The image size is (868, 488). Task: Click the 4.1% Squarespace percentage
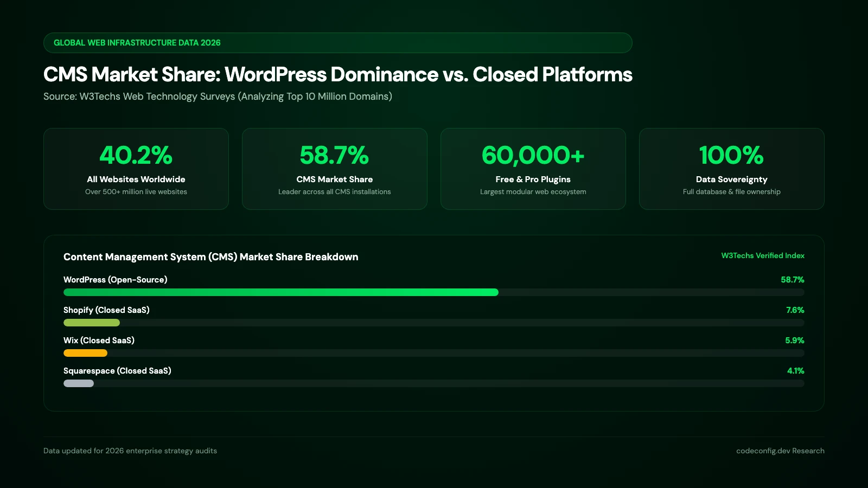tap(796, 371)
